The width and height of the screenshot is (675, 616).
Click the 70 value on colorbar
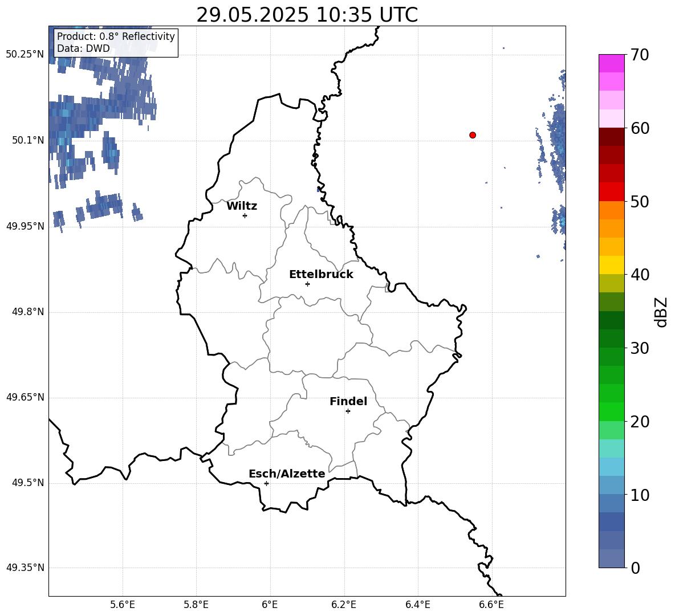coord(640,55)
